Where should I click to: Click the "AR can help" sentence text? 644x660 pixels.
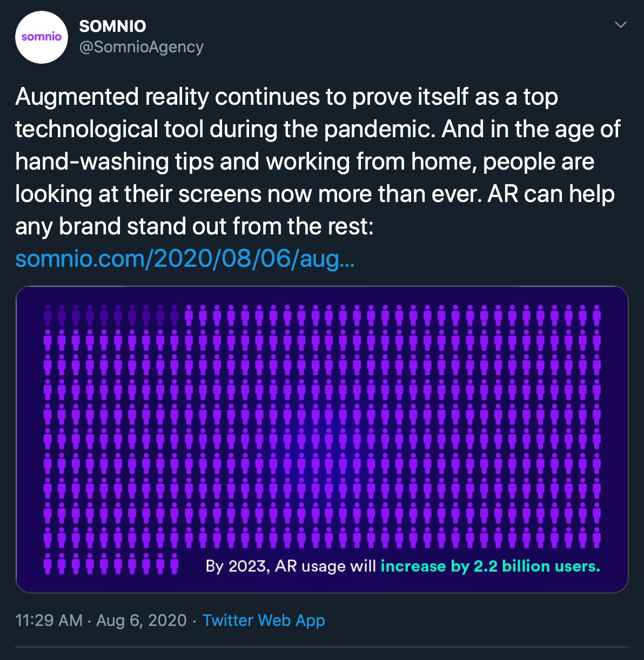(551, 194)
